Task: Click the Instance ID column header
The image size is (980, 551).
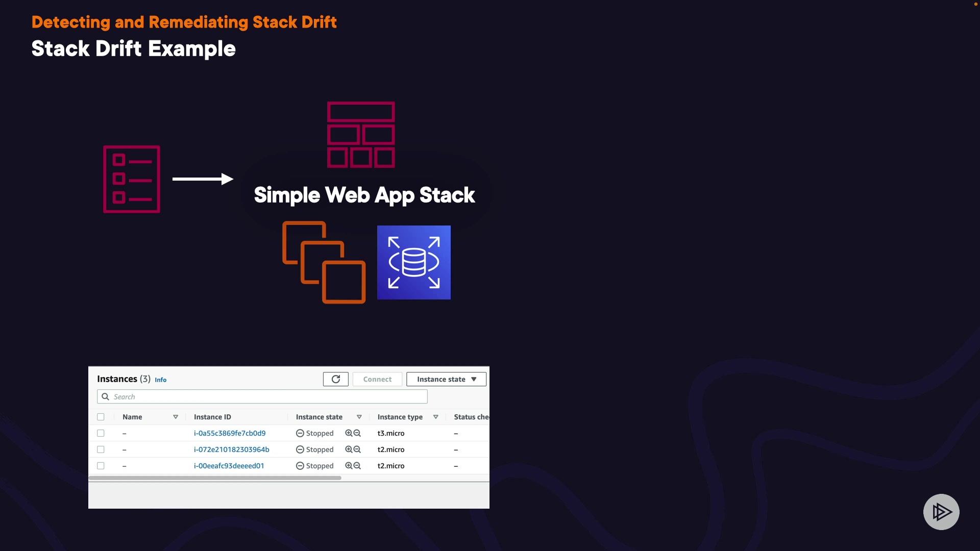Action: point(212,417)
